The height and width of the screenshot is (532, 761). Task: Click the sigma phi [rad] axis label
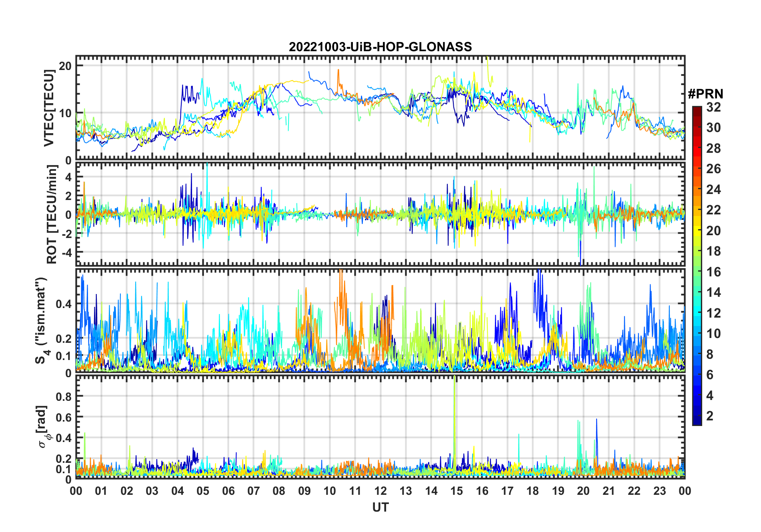click(44, 426)
